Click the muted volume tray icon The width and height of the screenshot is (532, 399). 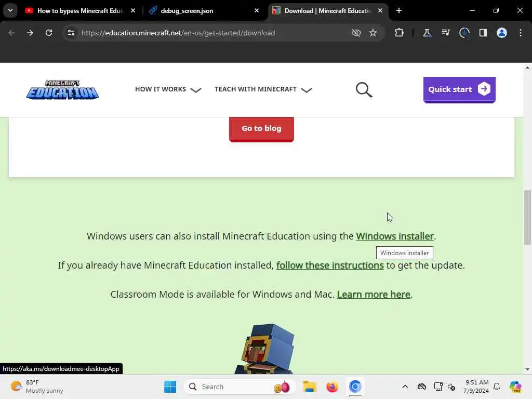451,387
